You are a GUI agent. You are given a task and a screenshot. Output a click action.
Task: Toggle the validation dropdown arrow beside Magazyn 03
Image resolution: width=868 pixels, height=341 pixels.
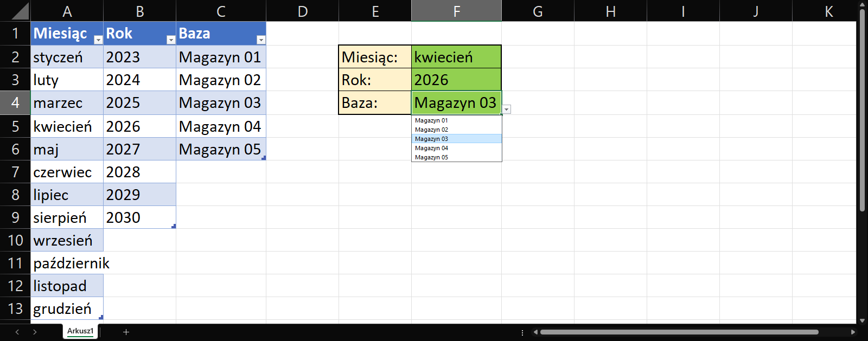coord(506,110)
